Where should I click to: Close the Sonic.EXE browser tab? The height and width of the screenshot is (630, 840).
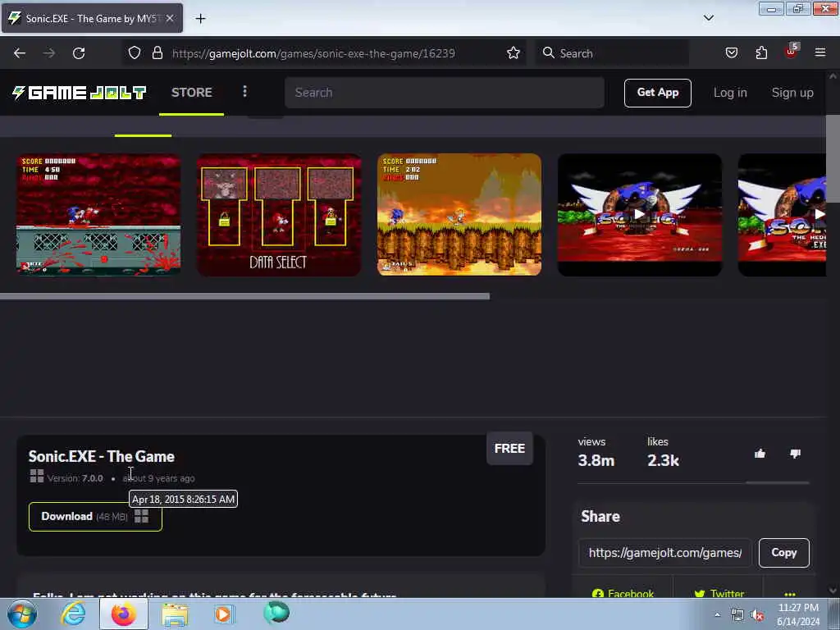point(170,18)
